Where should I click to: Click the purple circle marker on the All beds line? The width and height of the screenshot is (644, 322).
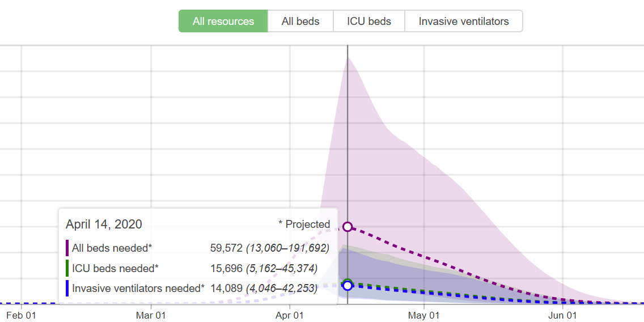click(x=348, y=227)
